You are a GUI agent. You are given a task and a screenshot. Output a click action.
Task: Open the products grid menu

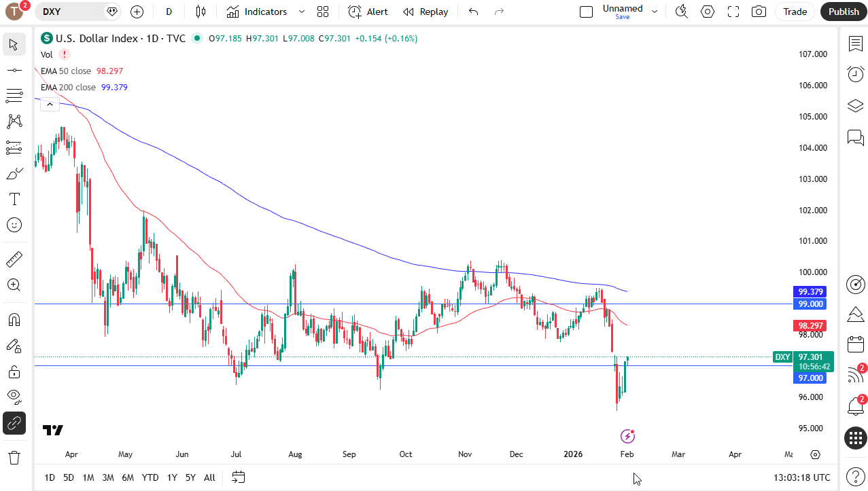855,438
